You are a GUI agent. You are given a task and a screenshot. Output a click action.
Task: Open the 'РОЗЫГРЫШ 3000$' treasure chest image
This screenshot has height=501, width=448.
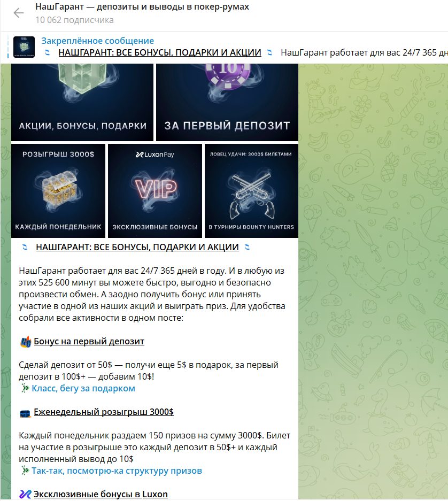coord(58,191)
